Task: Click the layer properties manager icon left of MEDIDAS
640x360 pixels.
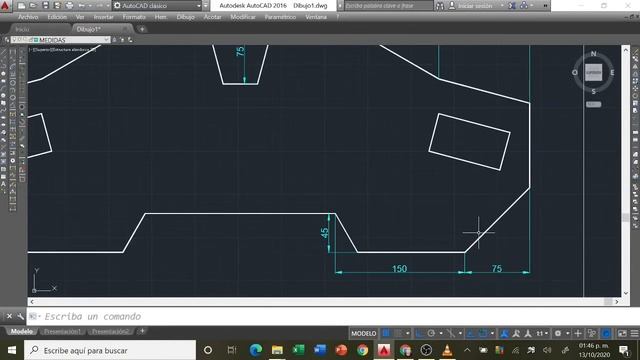Action: [7, 40]
